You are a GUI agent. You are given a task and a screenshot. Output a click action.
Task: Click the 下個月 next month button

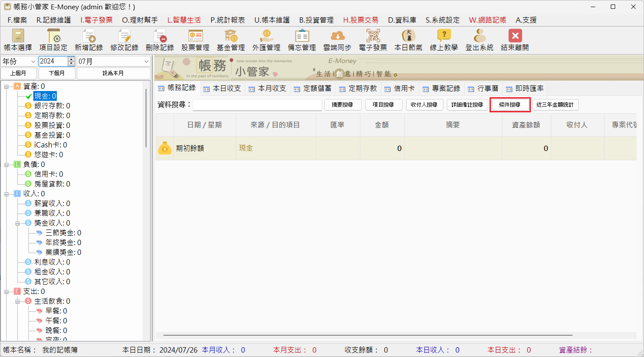[x=57, y=73]
